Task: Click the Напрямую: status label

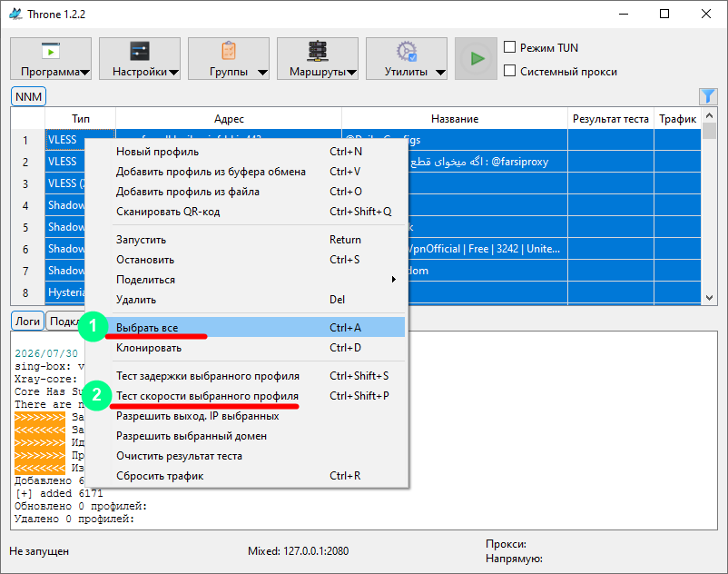Action: (514, 559)
